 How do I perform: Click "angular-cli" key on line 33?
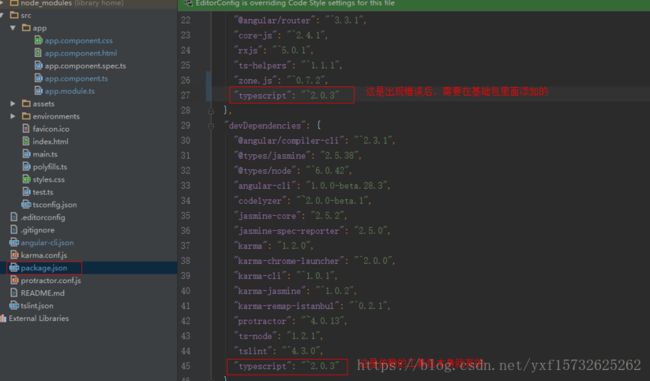click(x=264, y=185)
